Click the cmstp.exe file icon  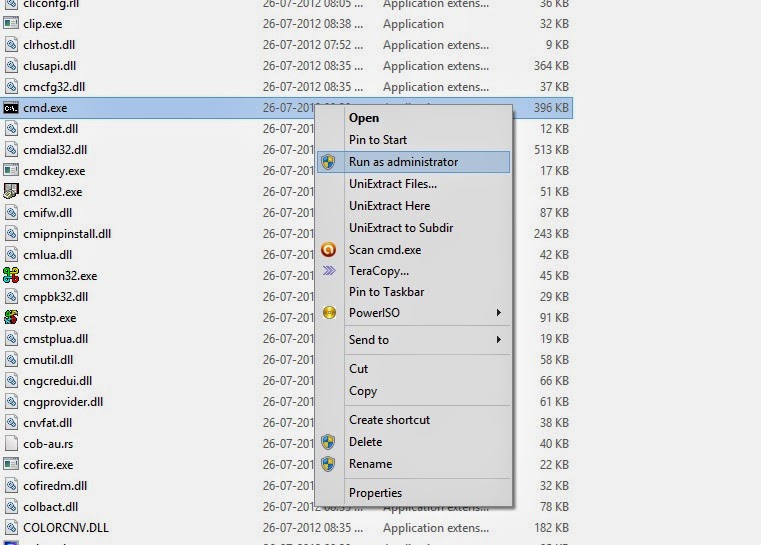click(11, 318)
